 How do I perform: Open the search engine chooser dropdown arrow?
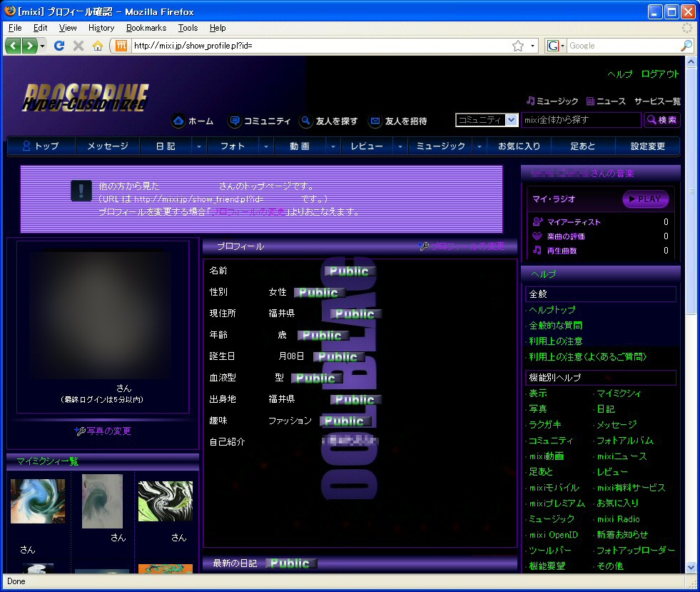pos(562,46)
